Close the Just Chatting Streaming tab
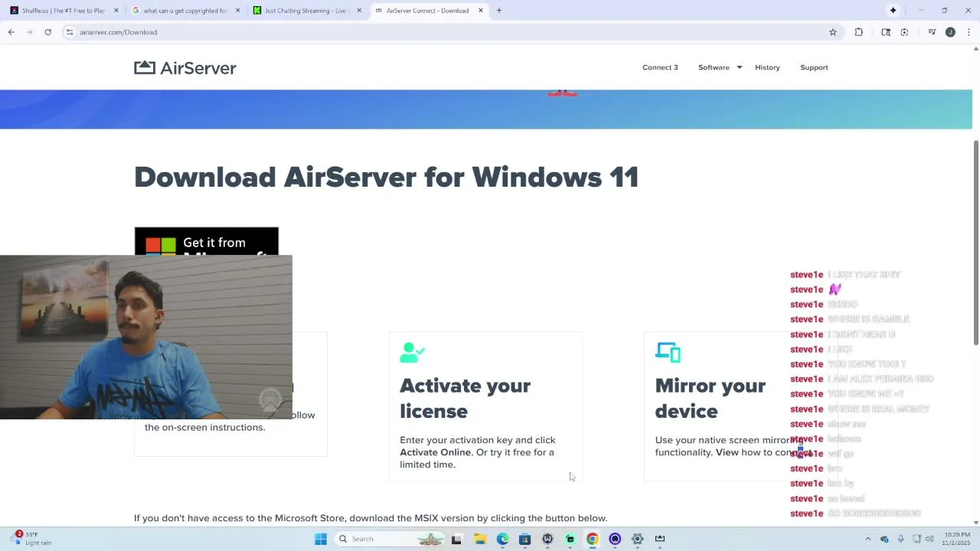Image resolution: width=980 pixels, height=551 pixels. tap(359, 11)
